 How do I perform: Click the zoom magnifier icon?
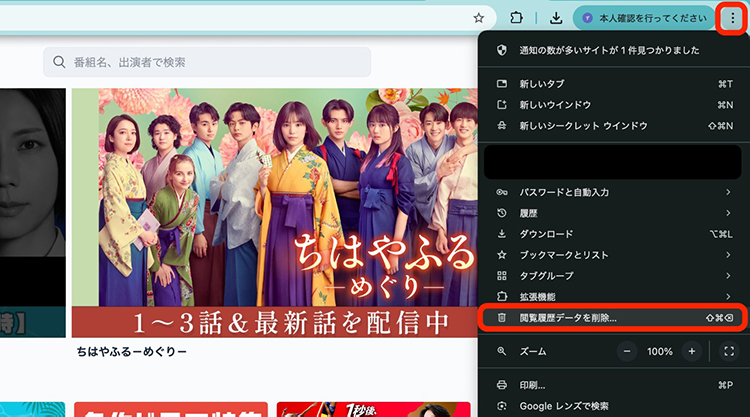click(x=501, y=351)
